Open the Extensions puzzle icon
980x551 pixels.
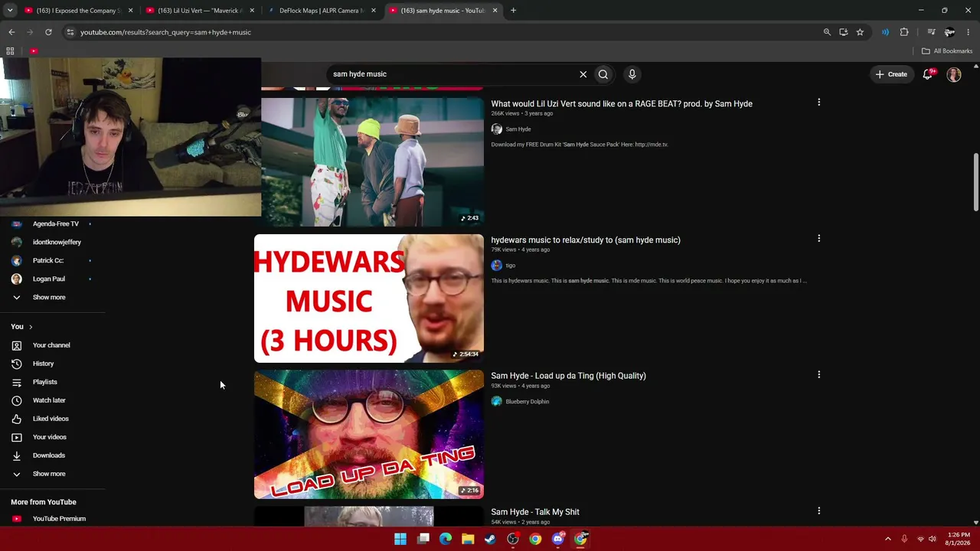click(x=904, y=32)
